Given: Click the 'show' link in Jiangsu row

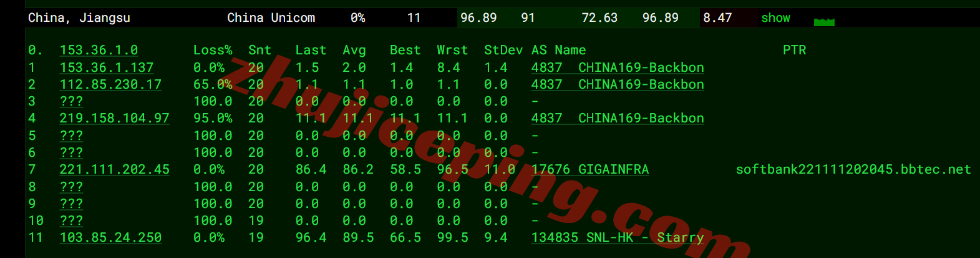Looking at the screenshot, I should point(775,17).
